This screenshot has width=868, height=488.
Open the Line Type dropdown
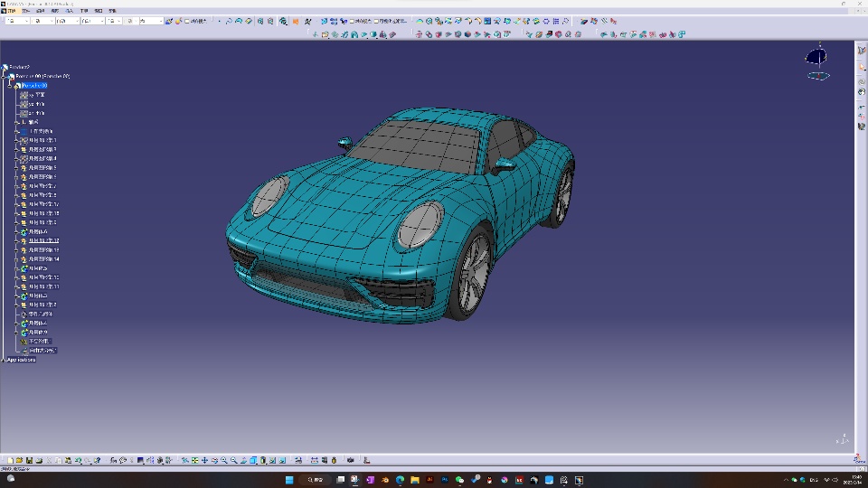pyautogui.click(x=92, y=21)
